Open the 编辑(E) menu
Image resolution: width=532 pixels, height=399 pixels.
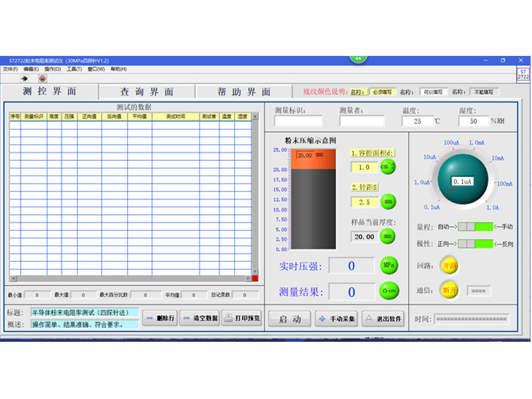[31, 69]
